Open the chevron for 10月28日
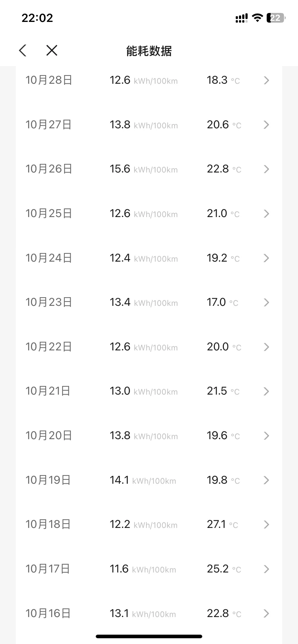The width and height of the screenshot is (298, 644). [x=266, y=80]
